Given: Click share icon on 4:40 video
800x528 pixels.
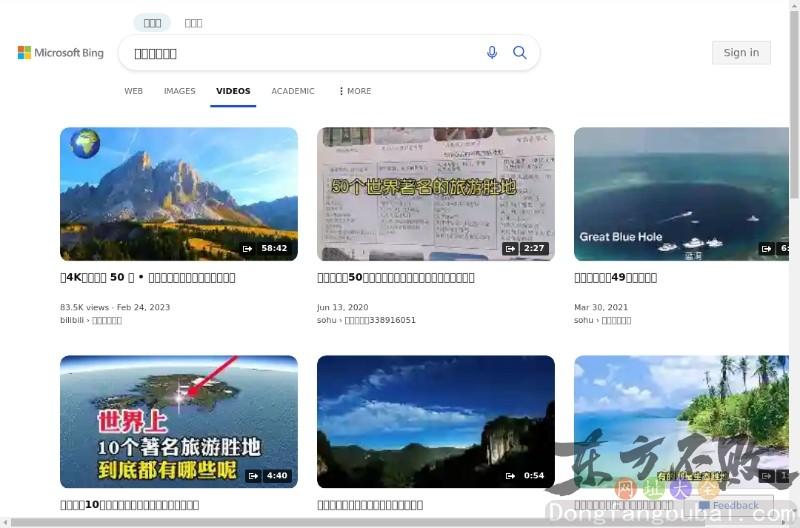Looking at the screenshot, I should pos(253,476).
